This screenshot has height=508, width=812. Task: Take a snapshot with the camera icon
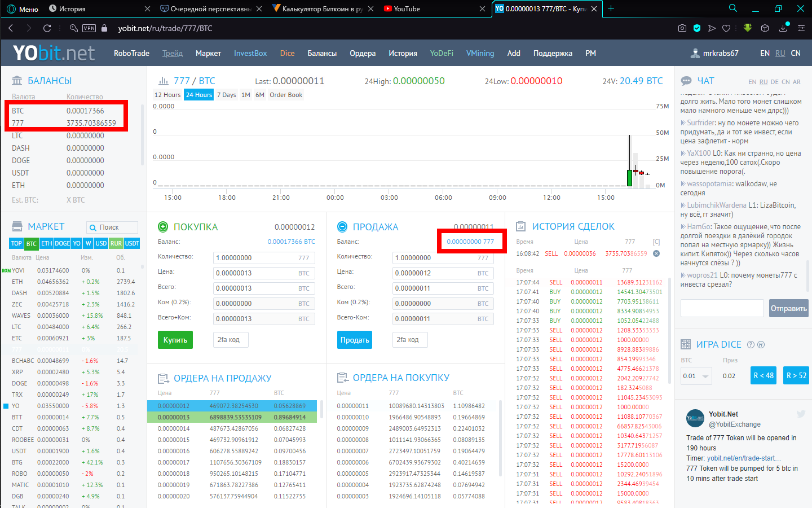(682, 28)
